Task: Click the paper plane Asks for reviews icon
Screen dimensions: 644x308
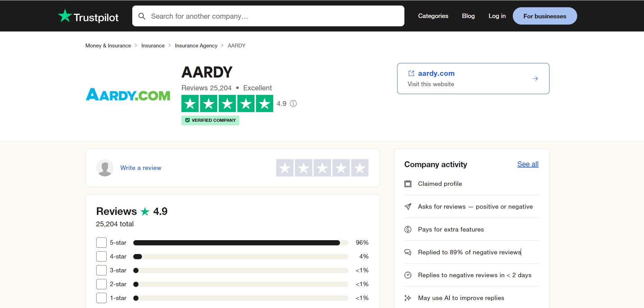Action: [408, 207]
